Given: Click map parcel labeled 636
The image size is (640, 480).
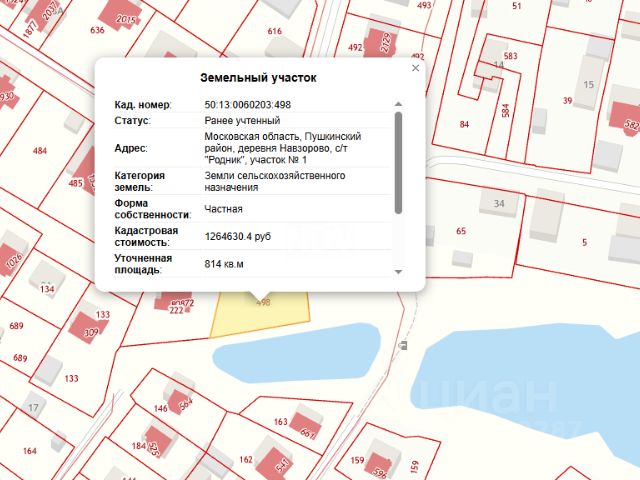Looking at the screenshot, I should [97, 30].
